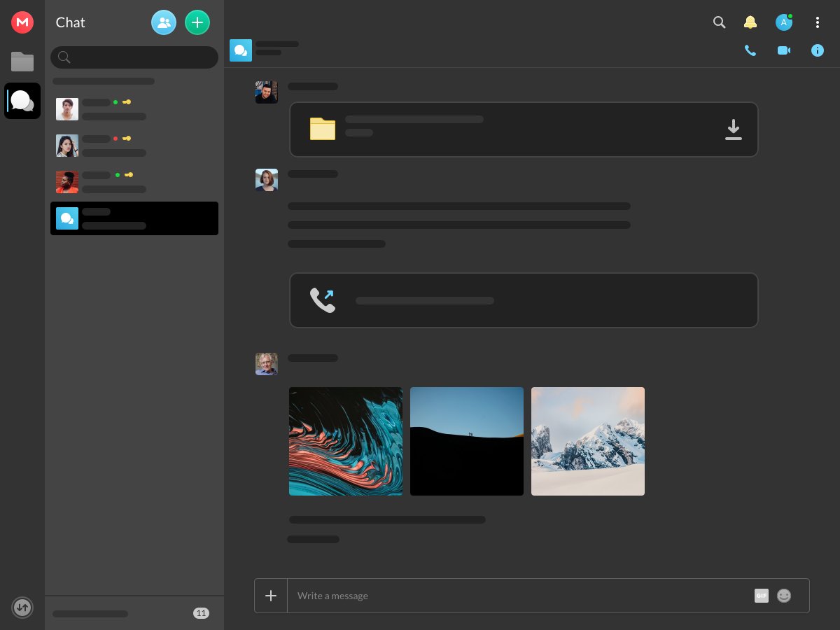This screenshot has width=840, height=630.
Task: Open global search with the magnifier icon
Action: coord(720,22)
